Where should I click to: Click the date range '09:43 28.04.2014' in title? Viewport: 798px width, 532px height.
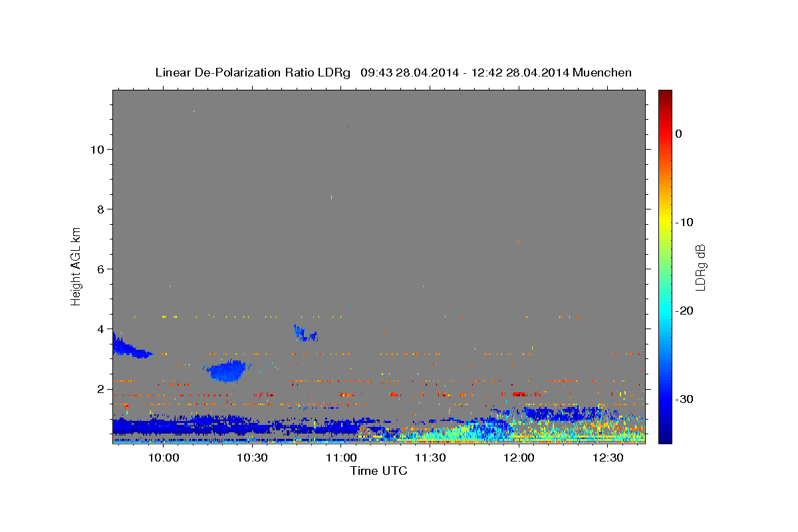[x=409, y=72]
